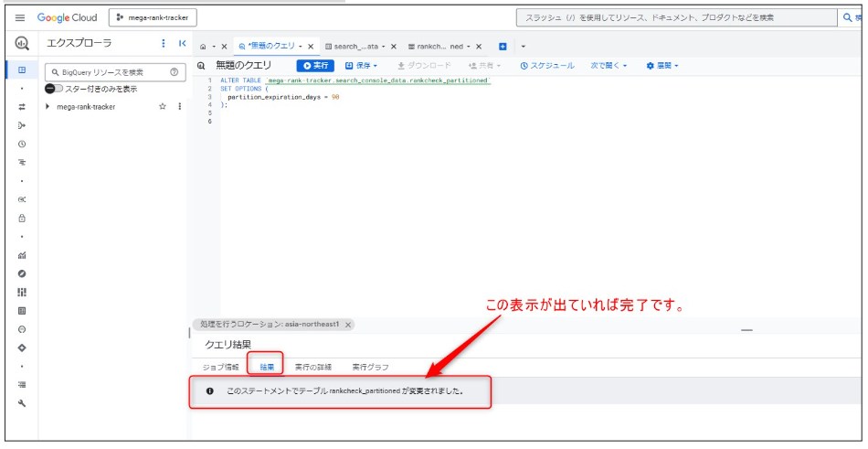Screen dimensions: 868x449
Task: Select the 無題のクエリ tab
Action: click(x=270, y=47)
